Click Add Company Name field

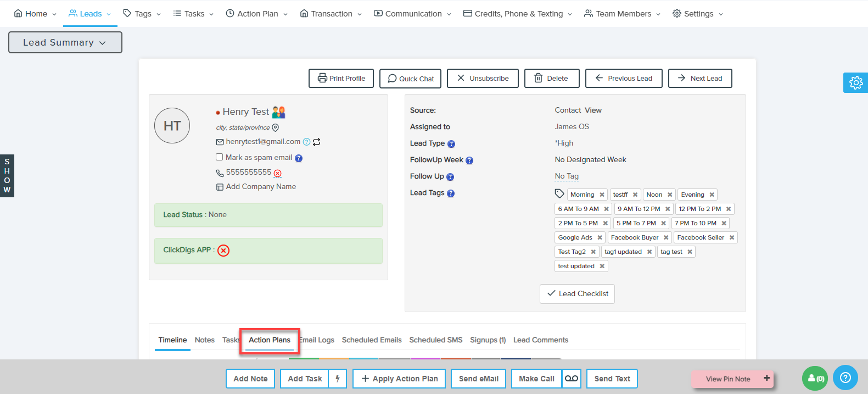click(261, 187)
